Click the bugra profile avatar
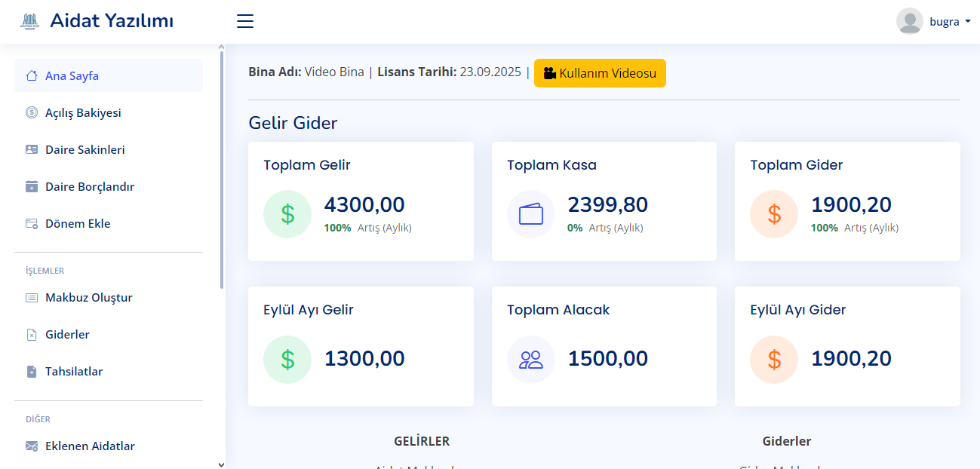 [x=909, y=21]
